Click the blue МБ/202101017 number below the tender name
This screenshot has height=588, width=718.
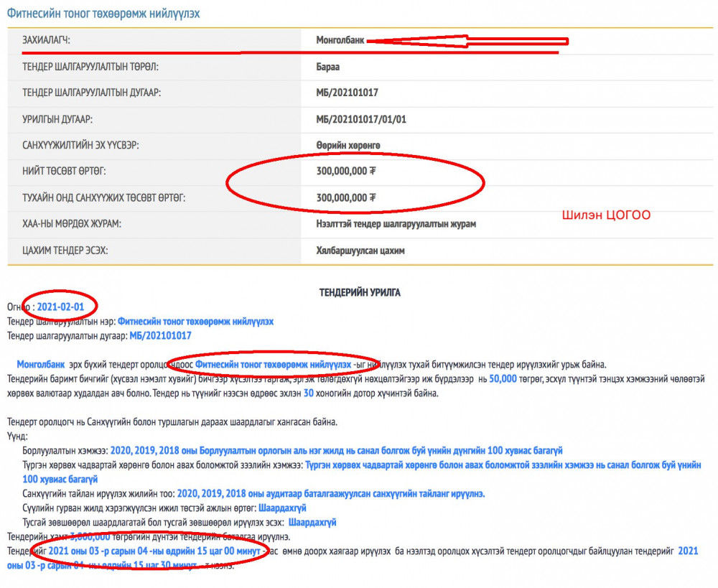(160, 335)
